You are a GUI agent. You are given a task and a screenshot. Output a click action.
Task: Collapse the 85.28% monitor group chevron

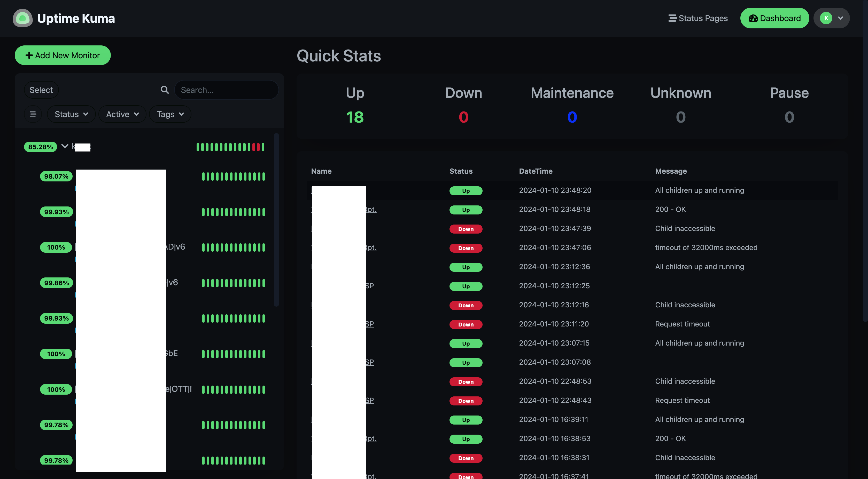click(65, 146)
